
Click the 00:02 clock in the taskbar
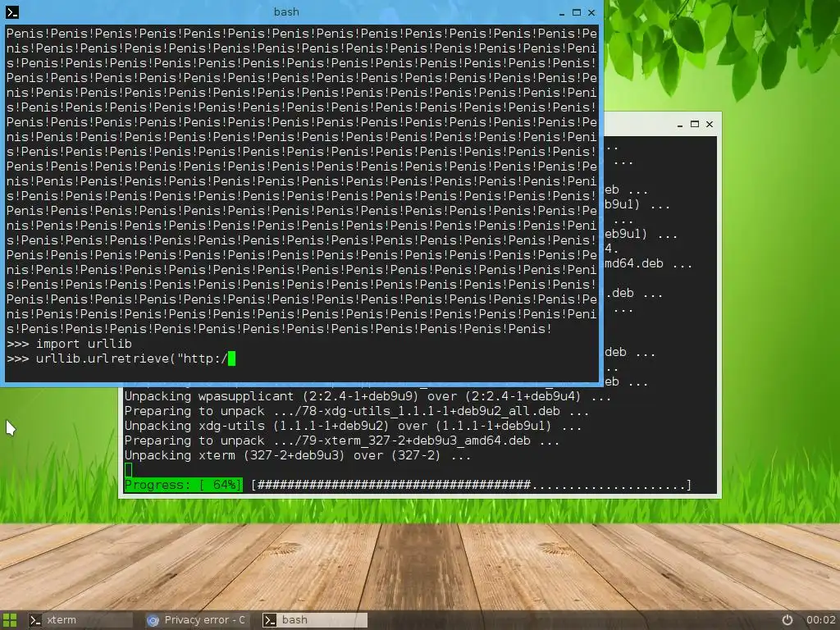click(820, 620)
